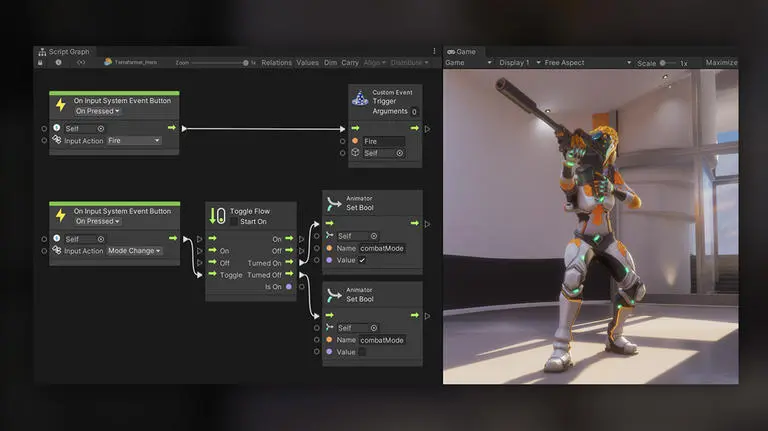Screen dimensions: 768x431
Task: Enable the Start On checkbox in Toggle Flow
Action: (x=234, y=221)
